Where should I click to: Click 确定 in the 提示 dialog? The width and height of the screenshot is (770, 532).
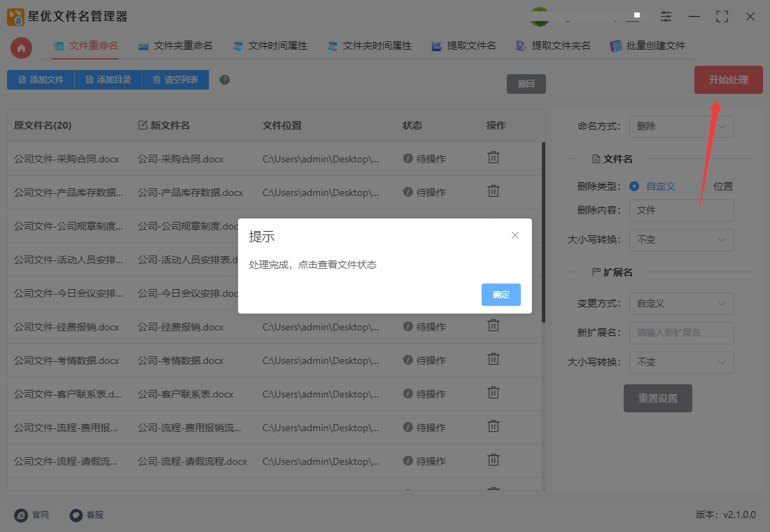point(501,295)
